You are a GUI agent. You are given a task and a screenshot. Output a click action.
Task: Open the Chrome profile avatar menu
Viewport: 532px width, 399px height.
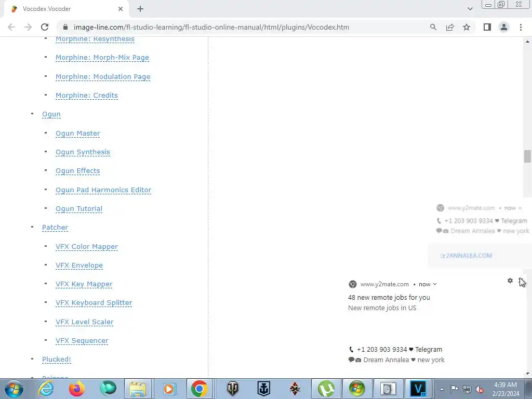click(x=504, y=27)
